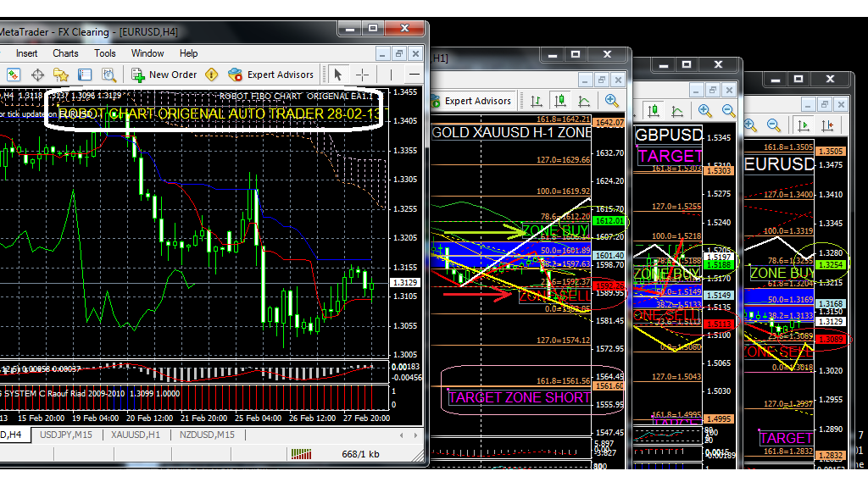Click the GBPUSD chart title label
The width and height of the screenshot is (868, 482).
669,135
